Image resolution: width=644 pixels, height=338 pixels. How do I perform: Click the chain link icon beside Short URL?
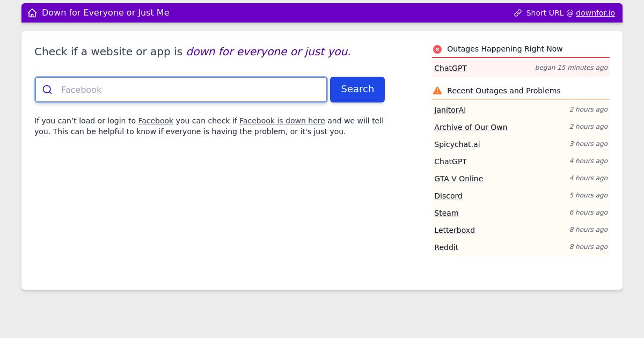[x=518, y=13]
